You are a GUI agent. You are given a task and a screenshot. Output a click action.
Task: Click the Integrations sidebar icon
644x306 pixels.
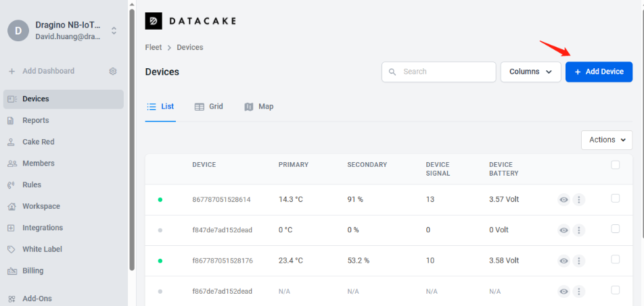11,228
